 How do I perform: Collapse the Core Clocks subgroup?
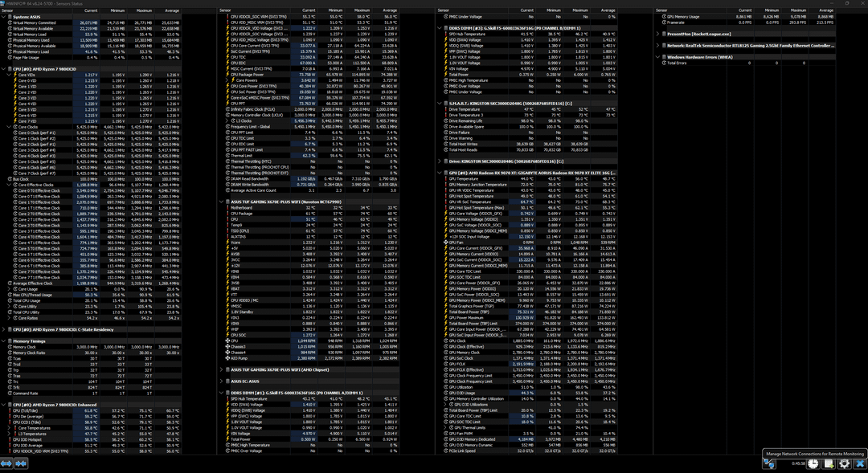[x=10, y=127]
